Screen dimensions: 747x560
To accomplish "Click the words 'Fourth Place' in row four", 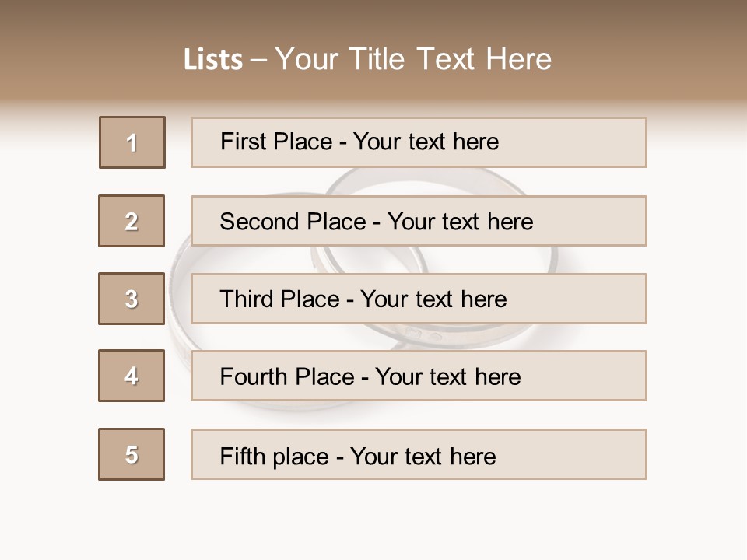I will pos(286,377).
